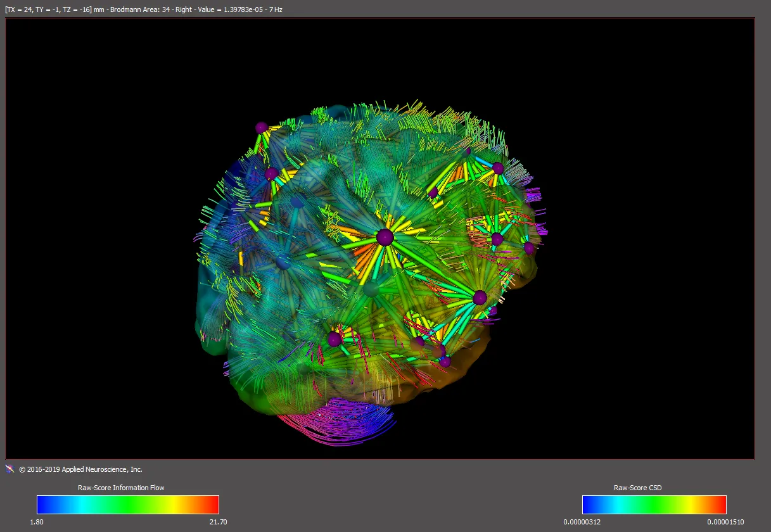Click the 1.80 minimum flow value
This screenshot has width=771, height=532.
37,522
